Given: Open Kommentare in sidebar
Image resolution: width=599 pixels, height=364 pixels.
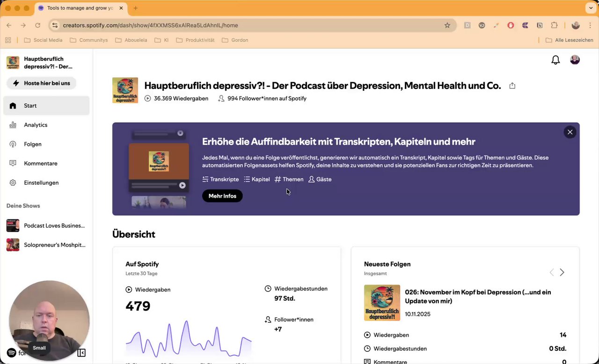Looking at the screenshot, I should 46,163.
